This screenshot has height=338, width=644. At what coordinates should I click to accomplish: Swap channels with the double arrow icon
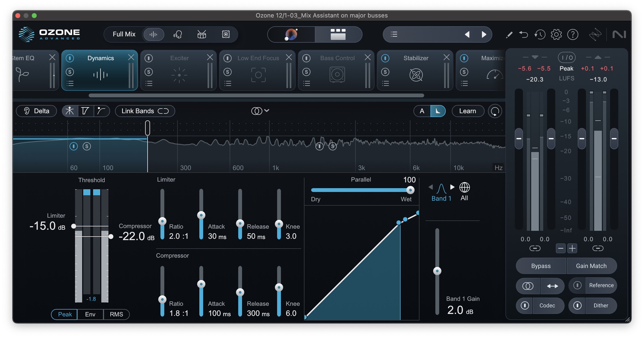tap(552, 286)
